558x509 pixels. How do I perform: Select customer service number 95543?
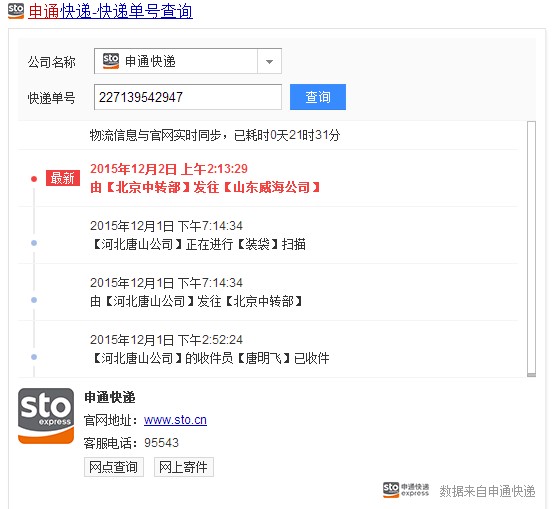click(161, 443)
